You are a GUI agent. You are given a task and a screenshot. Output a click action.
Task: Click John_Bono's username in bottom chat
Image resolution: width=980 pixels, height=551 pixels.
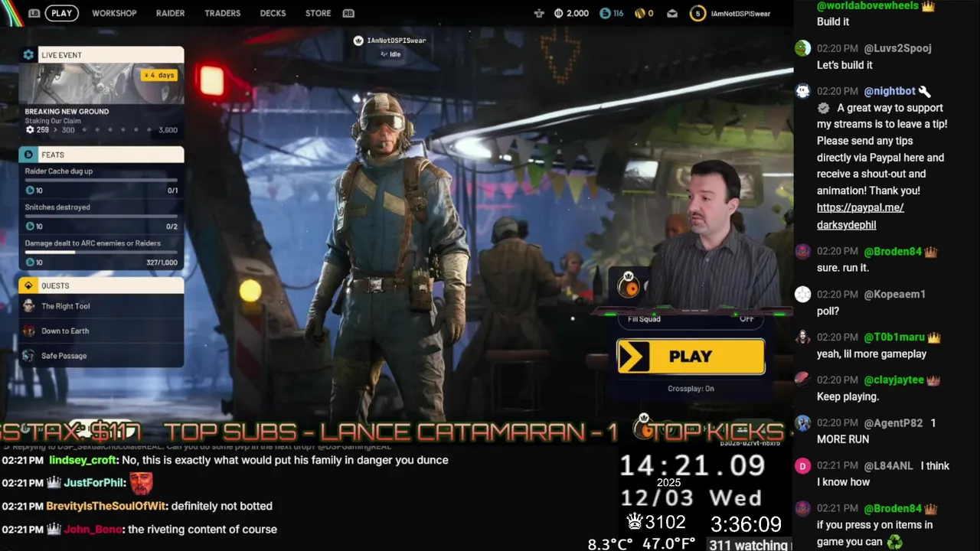[93, 529]
